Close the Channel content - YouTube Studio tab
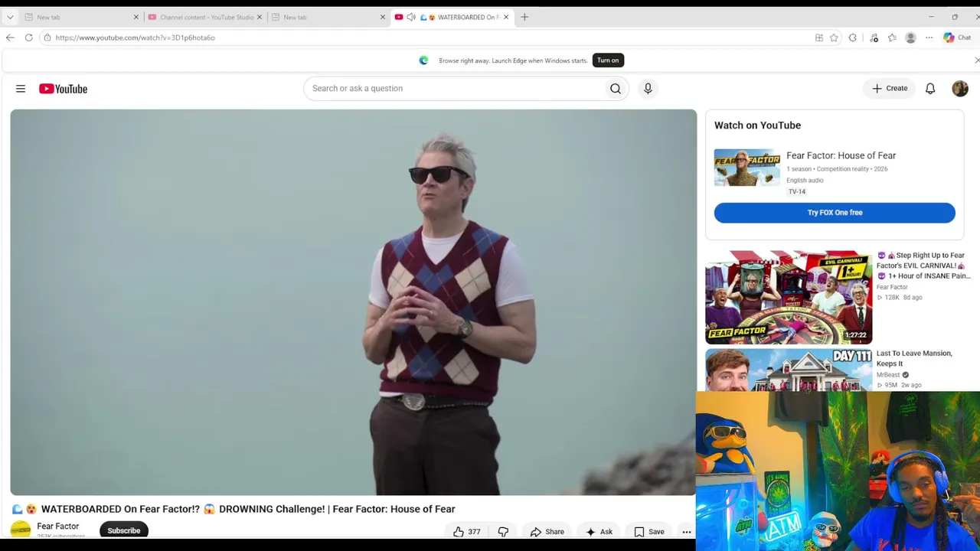Screen dimensions: 980x551 point(260,17)
